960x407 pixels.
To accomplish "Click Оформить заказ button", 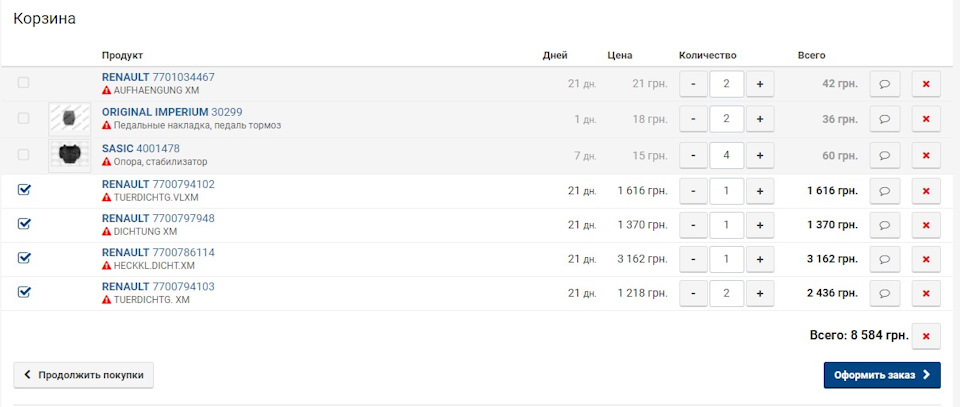I will pos(882,375).
